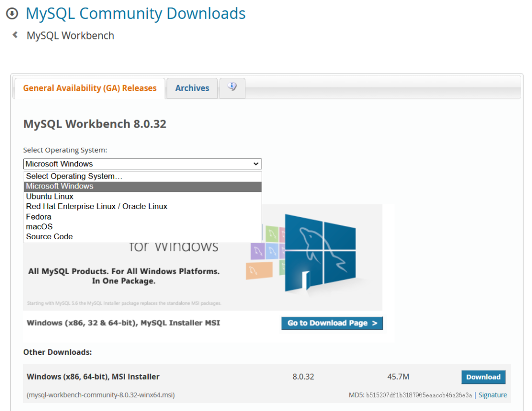Click the MySQL Community Downloads heading link
The image size is (532, 411).
point(135,14)
